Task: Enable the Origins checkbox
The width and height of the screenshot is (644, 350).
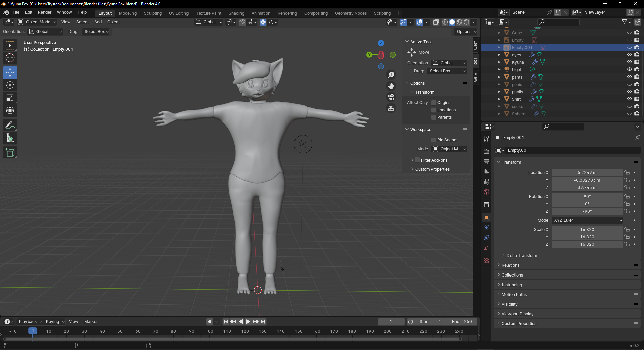Action: point(434,103)
